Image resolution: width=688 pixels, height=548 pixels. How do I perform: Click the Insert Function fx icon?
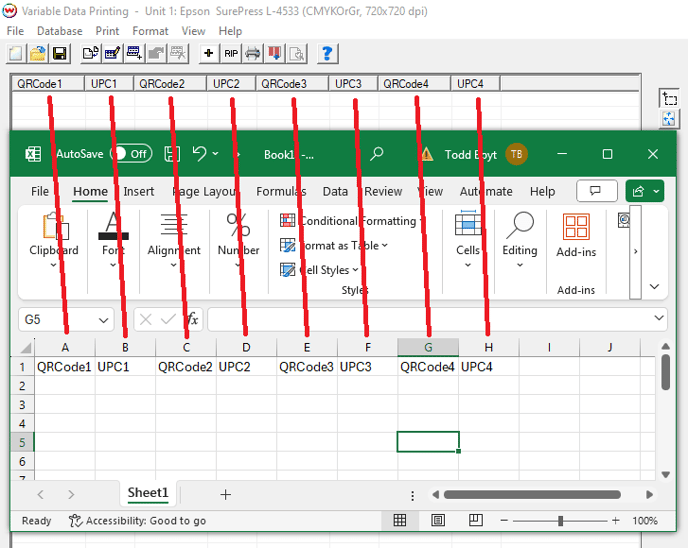[x=192, y=319]
